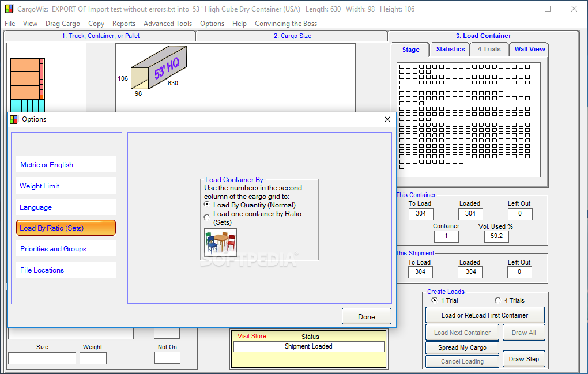Click the Shipment Loaded status field
588x374 pixels.
coord(308,346)
